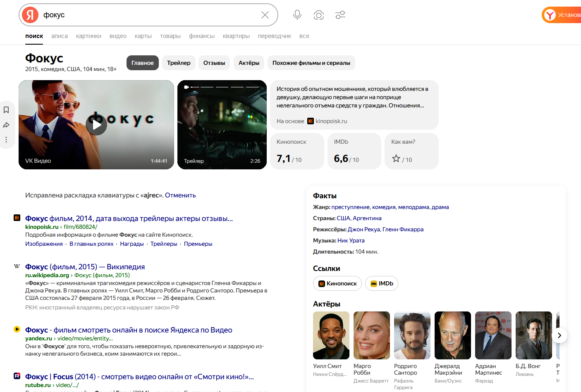The image size is (581, 392).
Task: Share results using the arrow icon
Action: tap(6, 125)
